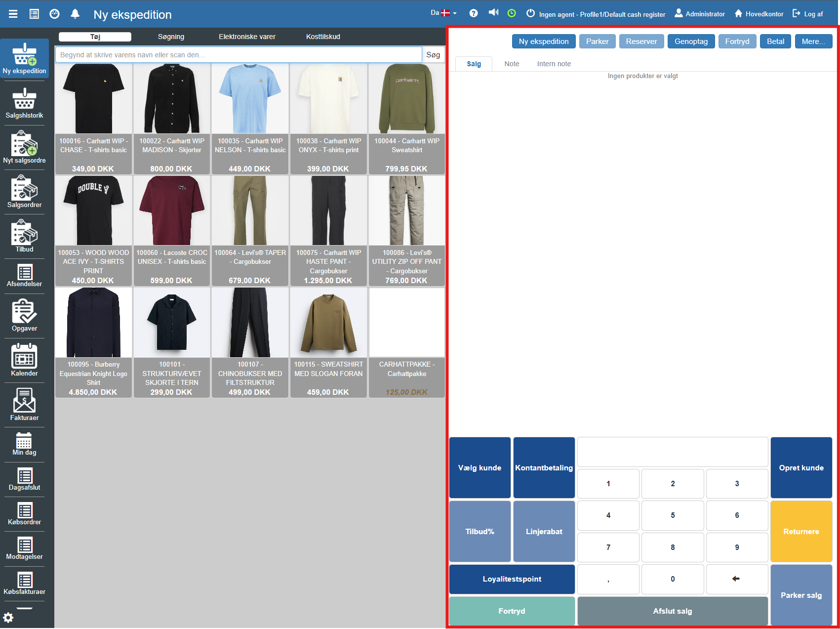Open Salgshistorik in the sidebar
This screenshot has width=840, height=629.
tap(25, 103)
